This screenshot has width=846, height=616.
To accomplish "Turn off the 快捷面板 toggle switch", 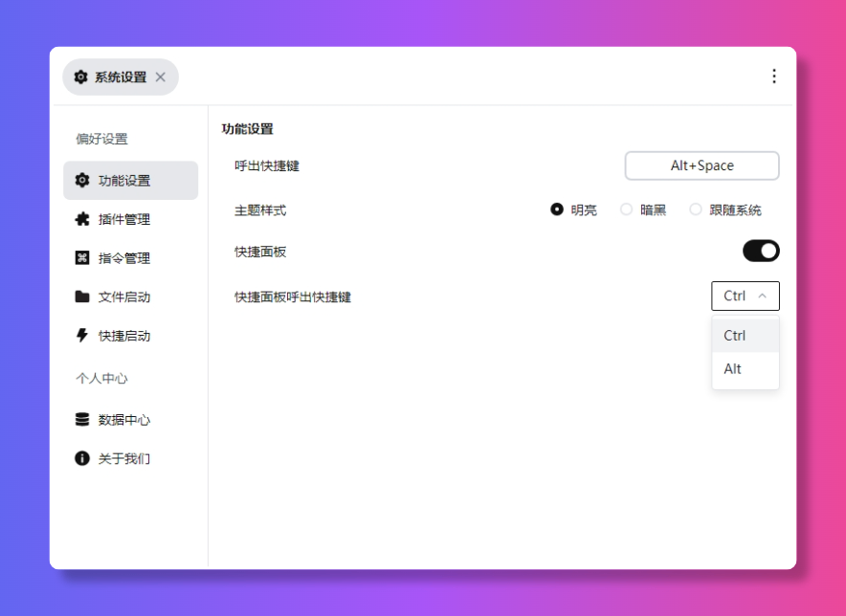I will click(x=761, y=252).
